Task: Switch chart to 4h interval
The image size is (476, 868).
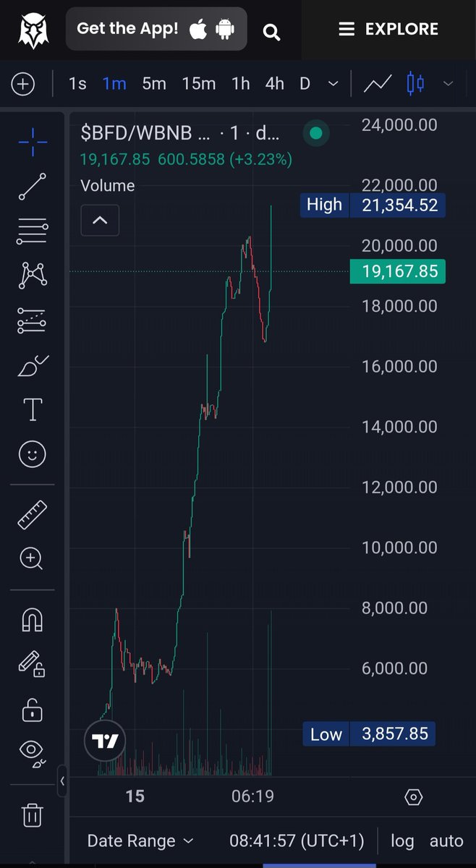Action: (275, 84)
